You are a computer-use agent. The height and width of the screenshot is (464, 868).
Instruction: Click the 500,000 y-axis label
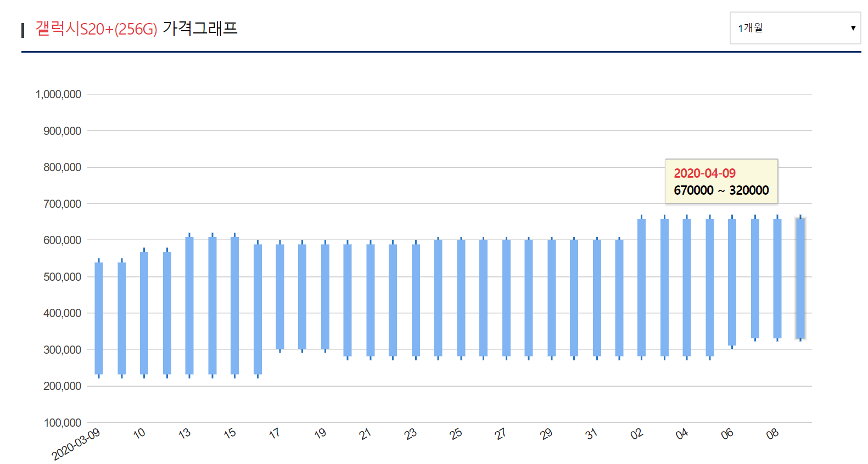pyautogui.click(x=62, y=277)
